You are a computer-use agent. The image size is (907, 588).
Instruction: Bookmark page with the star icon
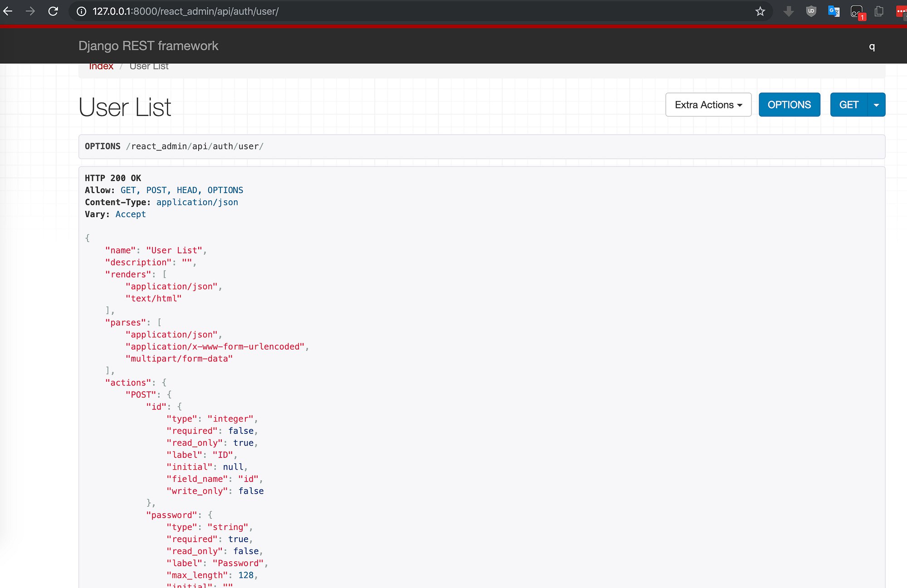[x=760, y=11]
